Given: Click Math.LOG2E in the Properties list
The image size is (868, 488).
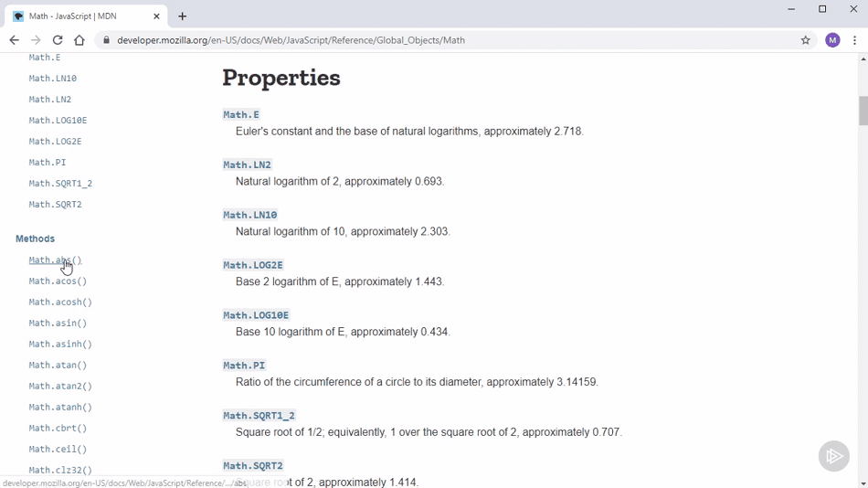Looking at the screenshot, I should (x=253, y=265).
